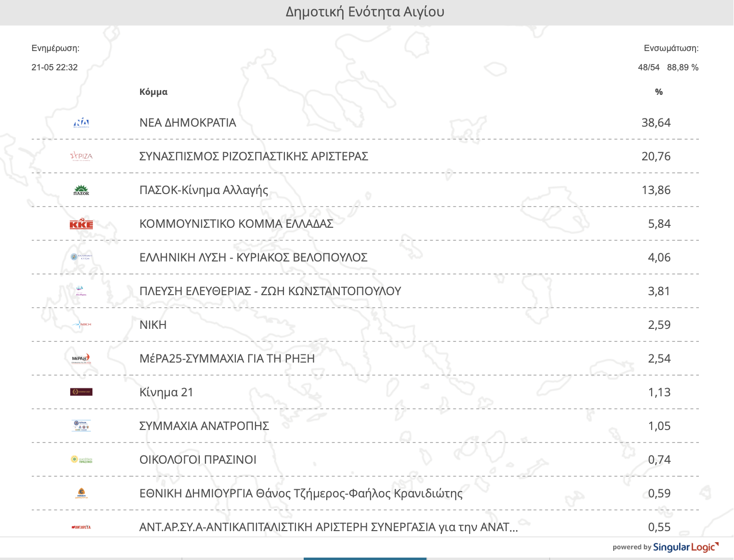Click the 38,64 percentage value
The image size is (734, 560).
[x=656, y=123]
